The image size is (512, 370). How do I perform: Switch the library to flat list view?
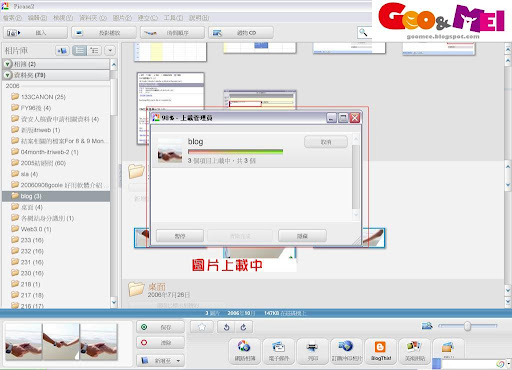(x=80, y=51)
